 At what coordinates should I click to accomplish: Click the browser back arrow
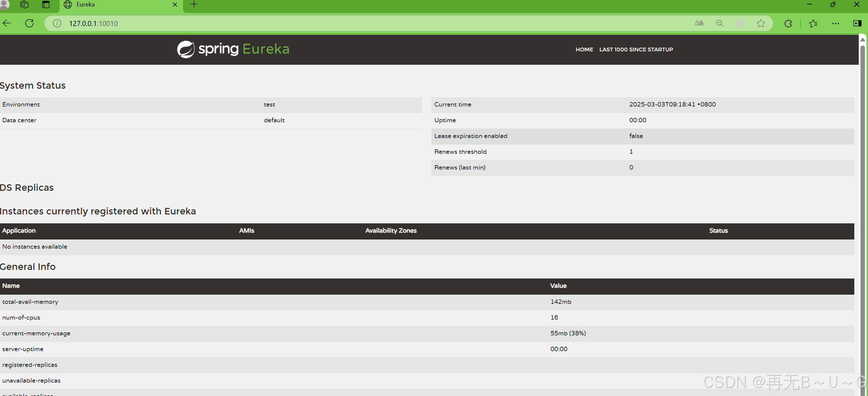pyautogui.click(x=7, y=23)
